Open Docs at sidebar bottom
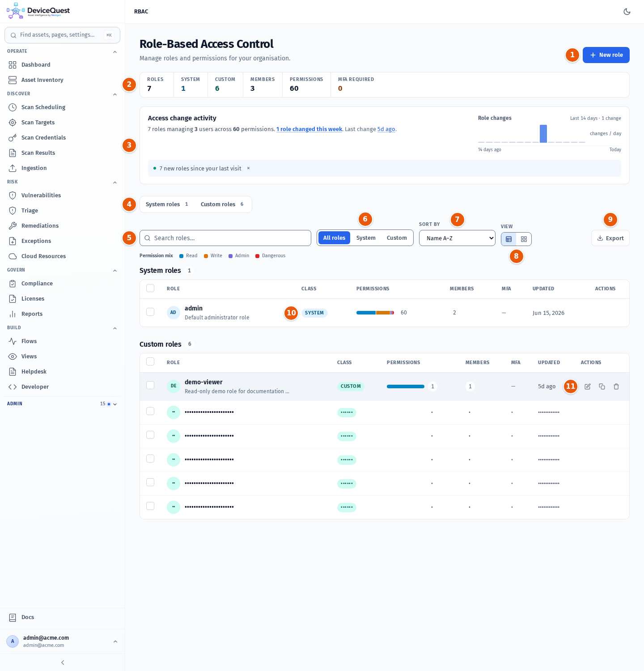Image resolution: width=644 pixels, height=671 pixels. coord(63,617)
